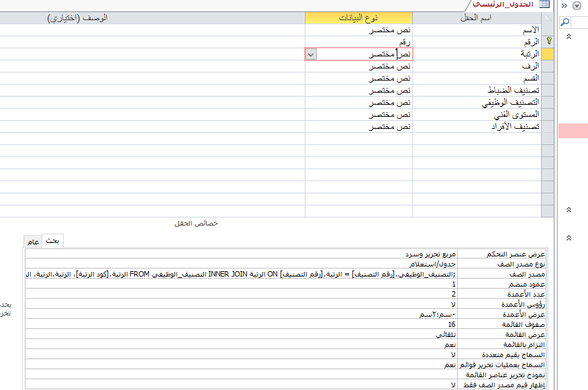Click the table icon on الجدول_الرئيسي tab
Viewport: 588px width, 390px height.
(x=544, y=5)
